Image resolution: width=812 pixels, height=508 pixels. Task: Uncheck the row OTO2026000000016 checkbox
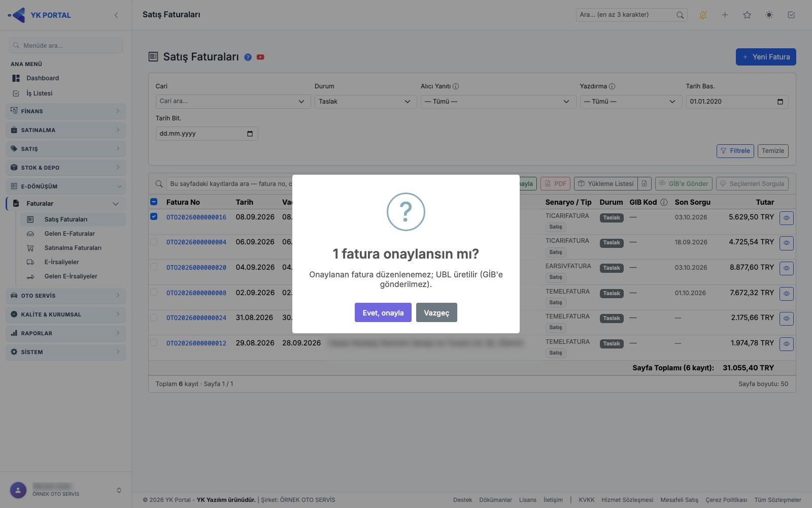pos(154,216)
